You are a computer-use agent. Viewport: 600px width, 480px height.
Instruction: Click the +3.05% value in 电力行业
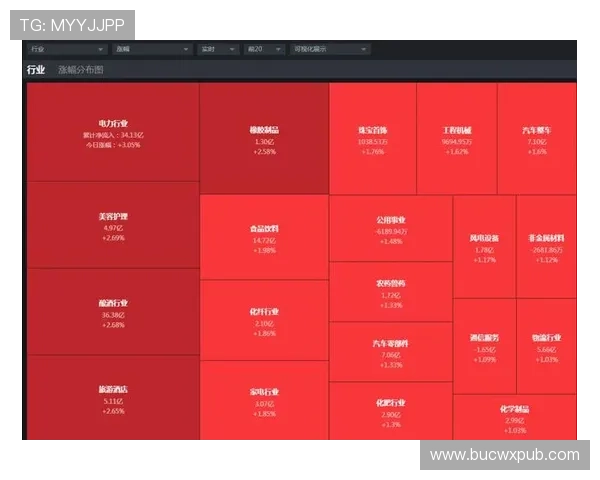(129, 145)
